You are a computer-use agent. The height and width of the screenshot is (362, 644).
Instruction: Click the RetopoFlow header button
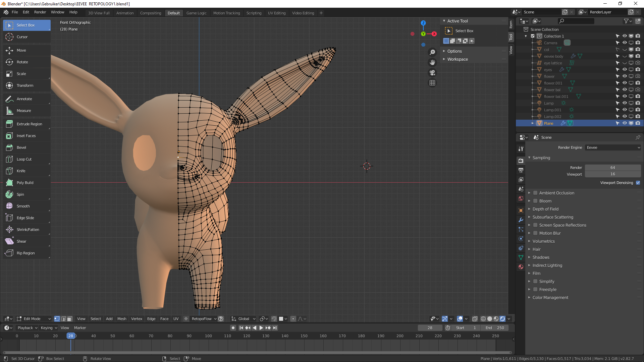click(201, 319)
